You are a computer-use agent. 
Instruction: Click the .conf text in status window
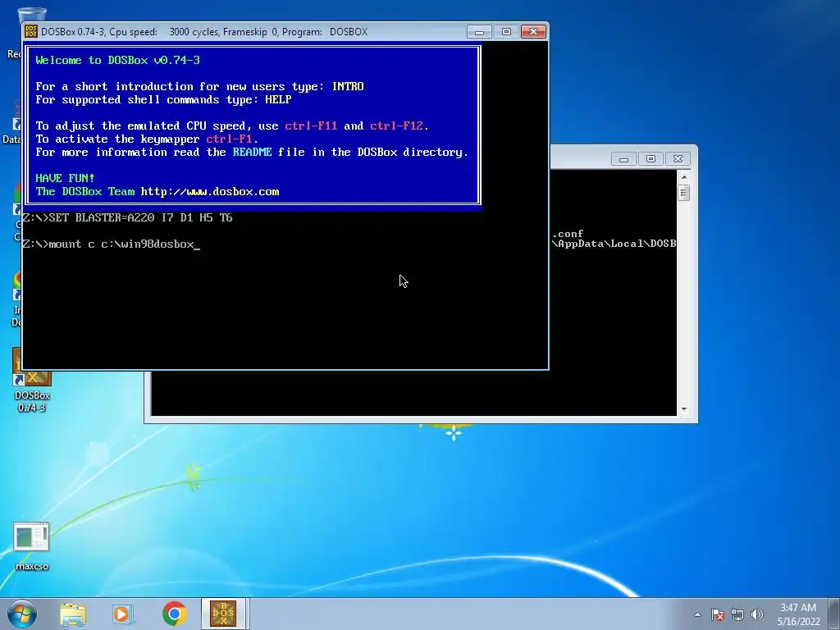568,234
